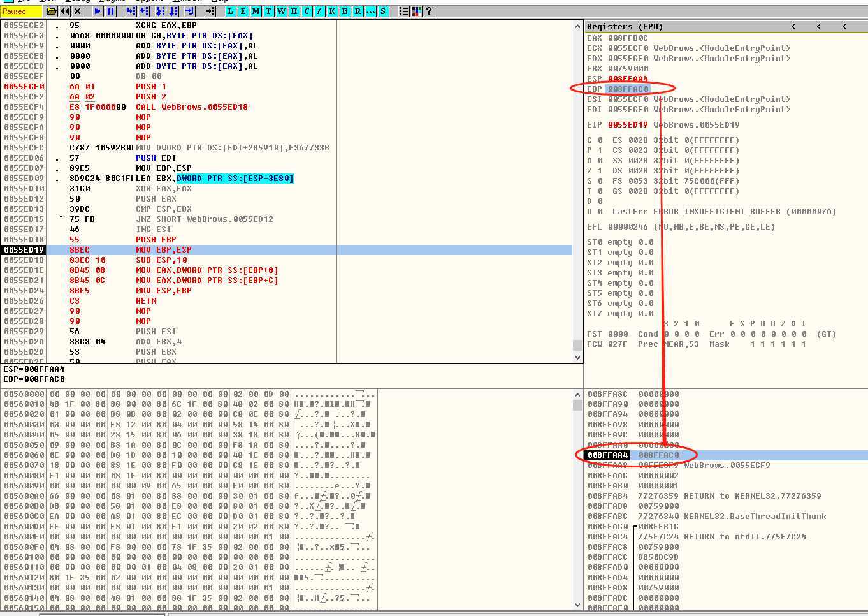Close the debugged program with X icon
868x616 pixels.
tap(77, 11)
